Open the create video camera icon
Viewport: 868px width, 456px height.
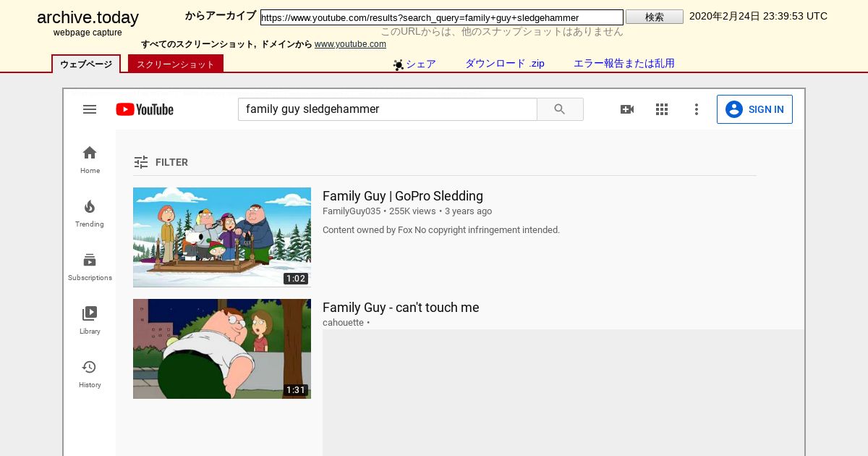click(x=627, y=109)
